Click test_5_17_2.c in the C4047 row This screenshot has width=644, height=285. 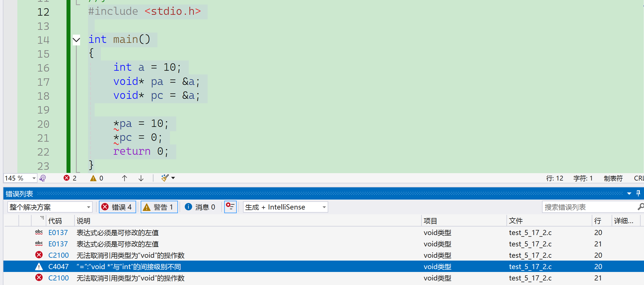tap(530, 267)
